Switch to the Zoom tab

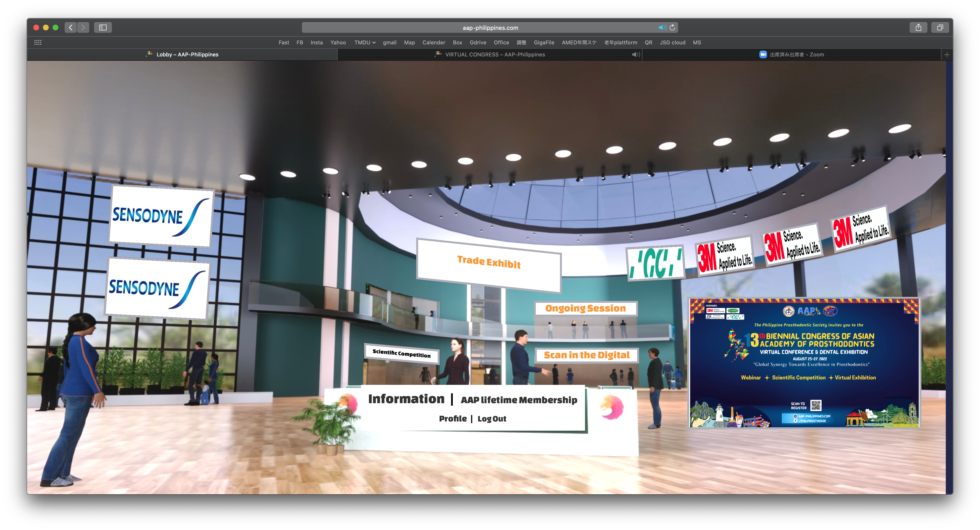791,54
